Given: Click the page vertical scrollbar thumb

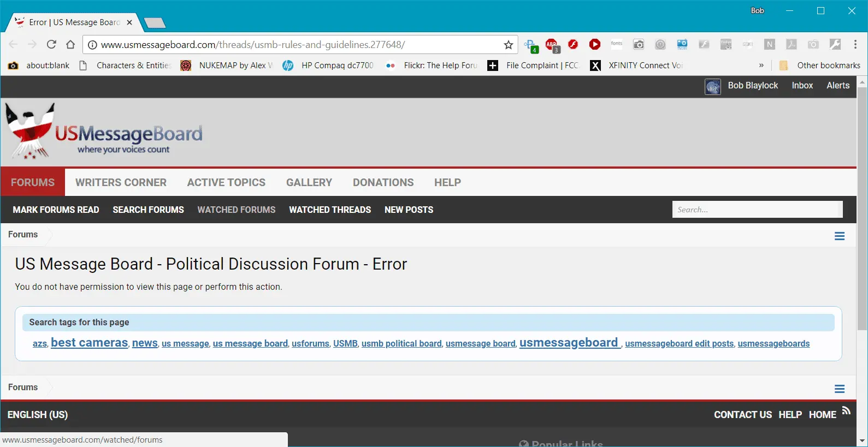Looking at the screenshot, I should (863, 207).
